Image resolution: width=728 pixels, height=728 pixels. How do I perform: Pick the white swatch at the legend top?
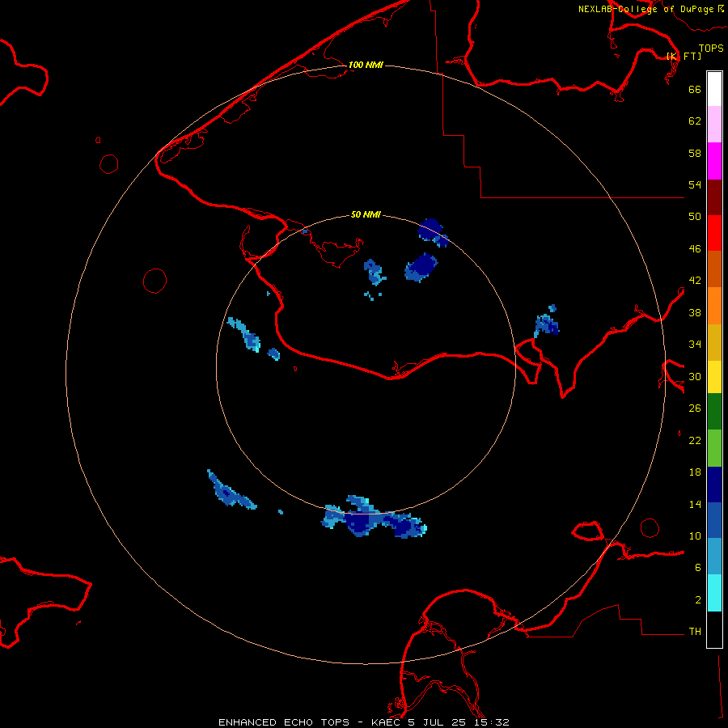(x=714, y=89)
